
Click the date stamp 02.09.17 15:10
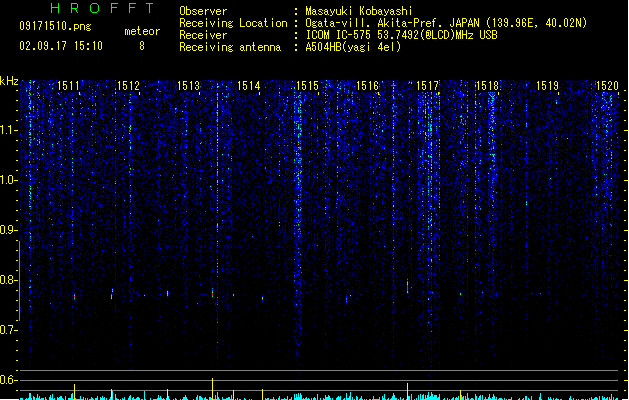pyautogui.click(x=61, y=46)
